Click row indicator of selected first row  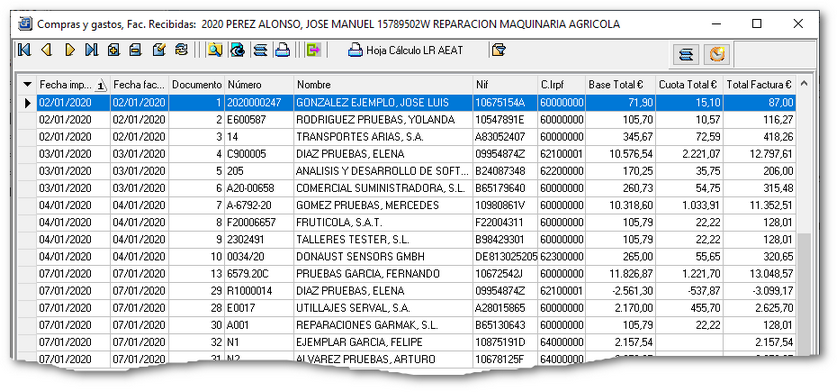click(28, 103)
